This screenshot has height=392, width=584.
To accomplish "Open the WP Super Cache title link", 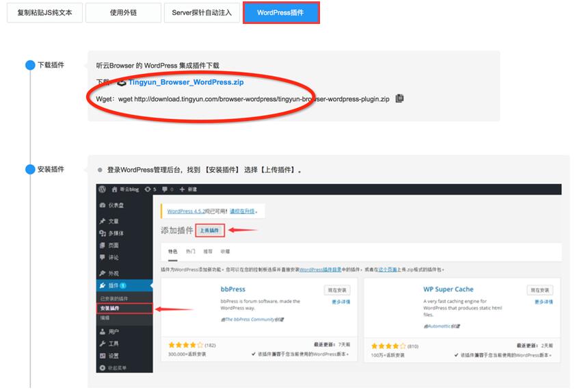I will coord(448,289).
